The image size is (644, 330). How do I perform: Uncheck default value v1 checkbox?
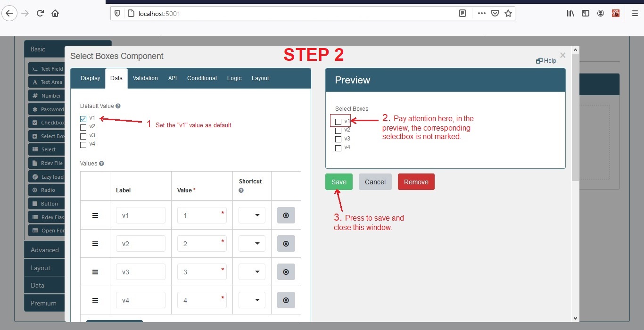click(83, 119)
